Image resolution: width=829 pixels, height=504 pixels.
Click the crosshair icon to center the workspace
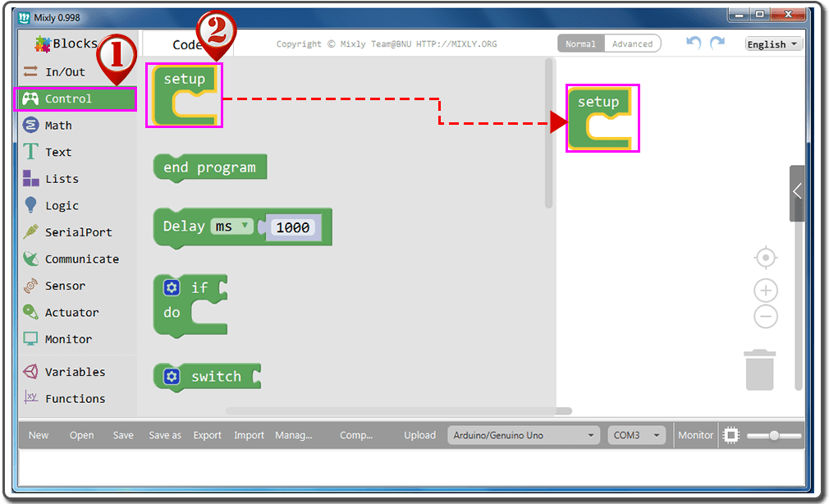click(x=765, y=257)
